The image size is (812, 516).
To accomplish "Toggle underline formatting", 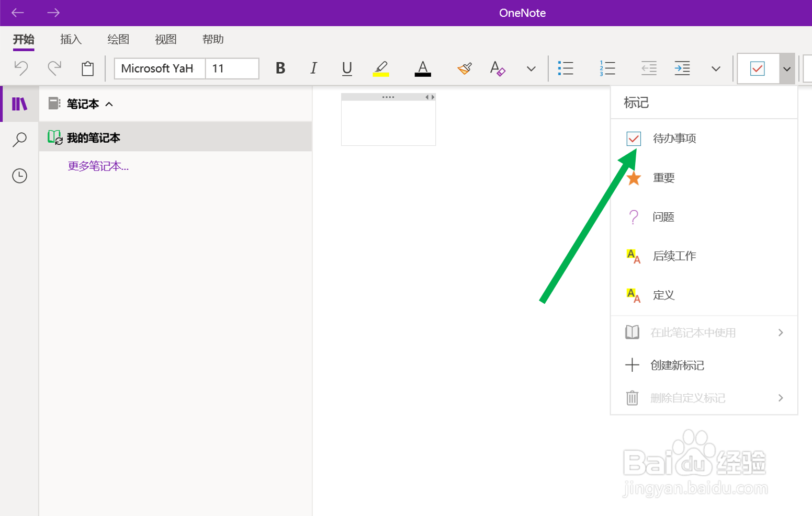I will pyautogui.click(x=346, y=68).
